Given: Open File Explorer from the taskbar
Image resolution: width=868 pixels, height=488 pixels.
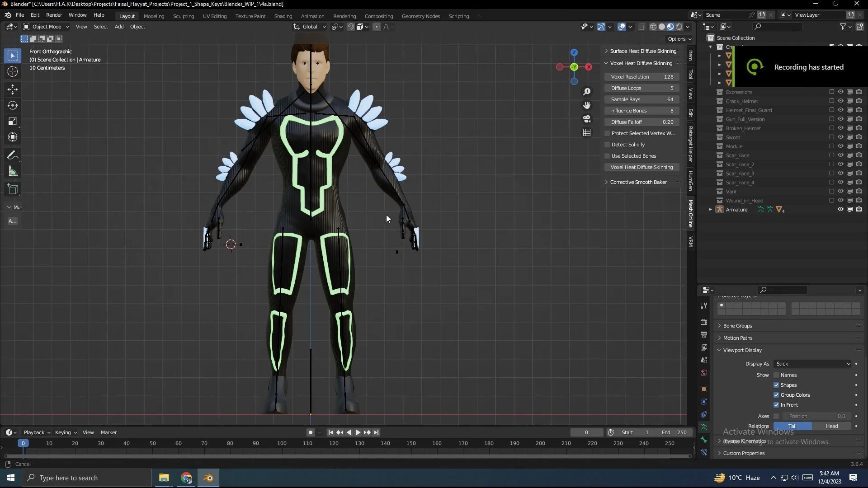Looking at the screenshot, I should 164,478.
